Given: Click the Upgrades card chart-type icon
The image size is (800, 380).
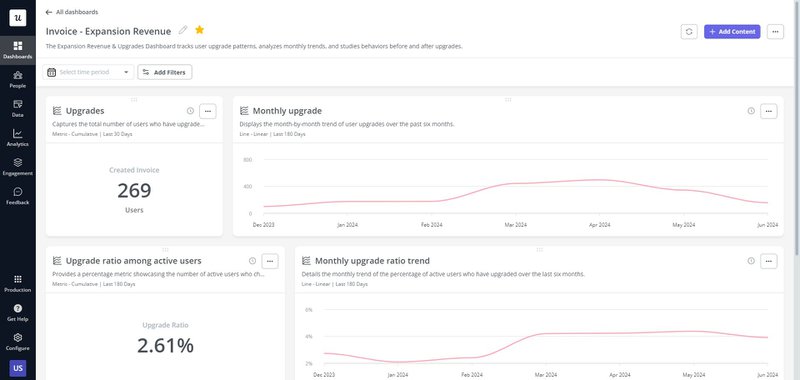Looking at the screenshot, I should click(57, 111).
